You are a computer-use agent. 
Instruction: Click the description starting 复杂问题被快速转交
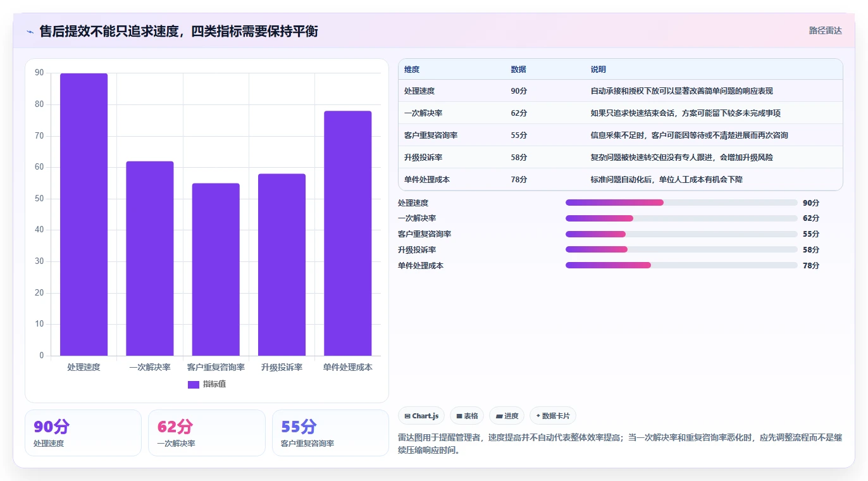[682, 158]
